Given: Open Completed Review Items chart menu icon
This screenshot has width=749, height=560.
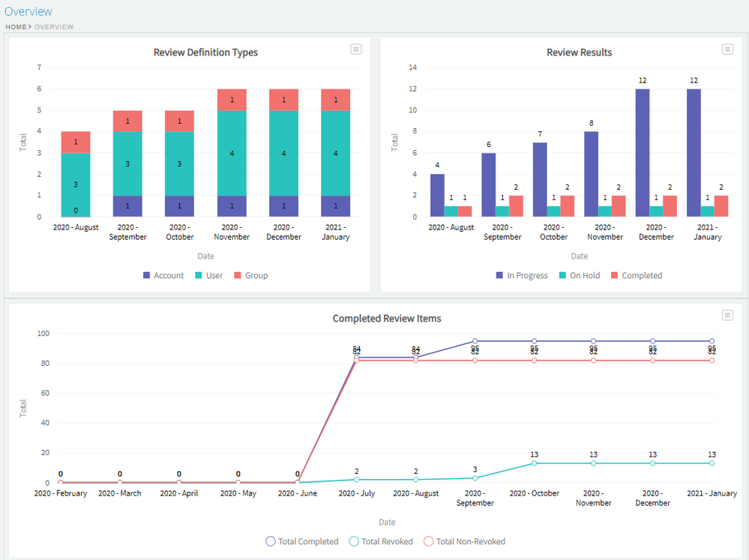Looking at the screenshot, I should click(x=727, y=315).
